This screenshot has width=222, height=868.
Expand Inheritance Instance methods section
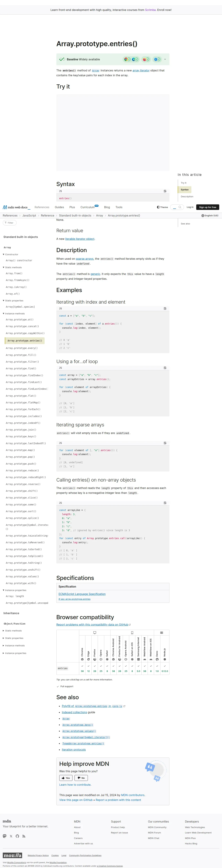(x=14, y=646)
